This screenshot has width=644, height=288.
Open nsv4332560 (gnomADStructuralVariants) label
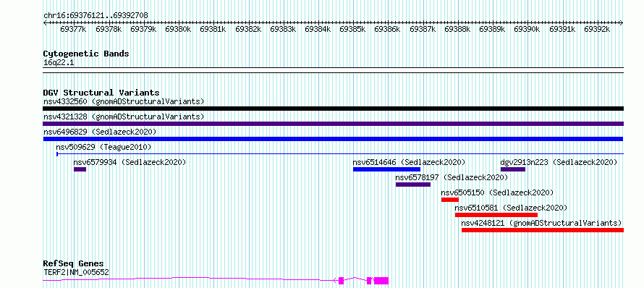[x=124, y=101]
